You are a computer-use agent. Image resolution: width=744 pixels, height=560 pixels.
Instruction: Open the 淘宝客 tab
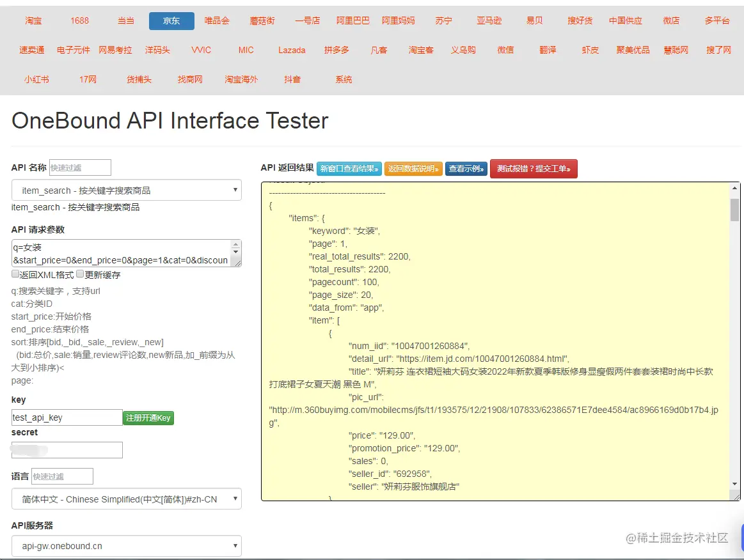point(421,51)
